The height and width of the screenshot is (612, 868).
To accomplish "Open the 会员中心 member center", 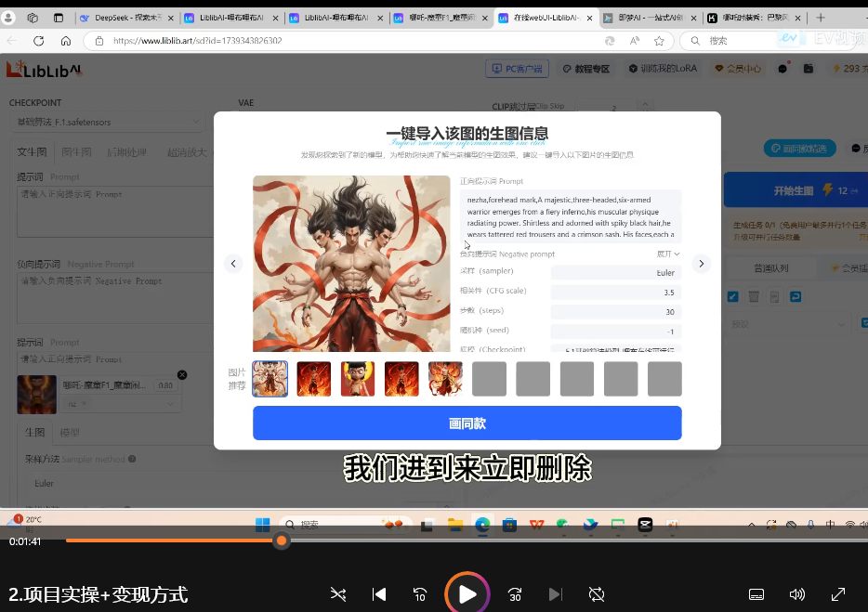I will coord(738,69).
